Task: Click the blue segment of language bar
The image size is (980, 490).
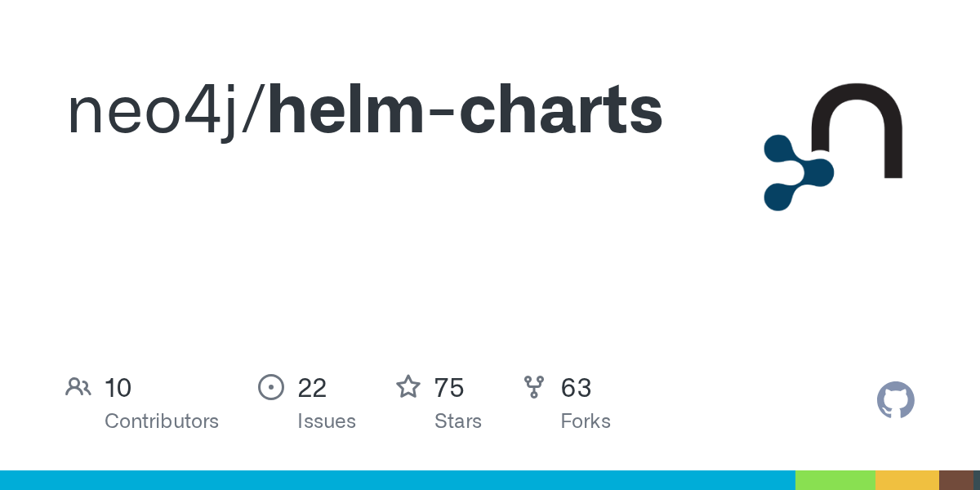Action: tap(398, 480)
